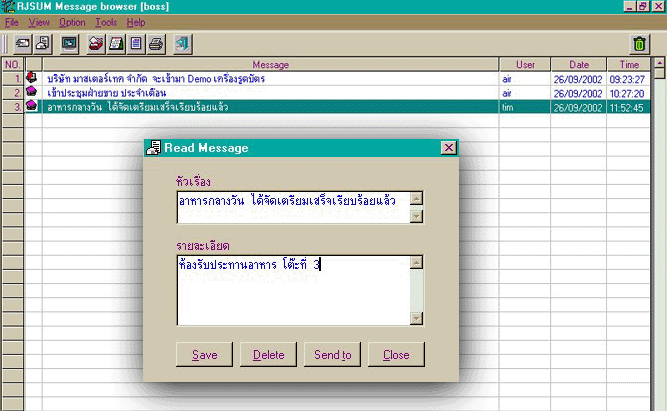
Task: Click the Message column header
Action: click(271, 65)
